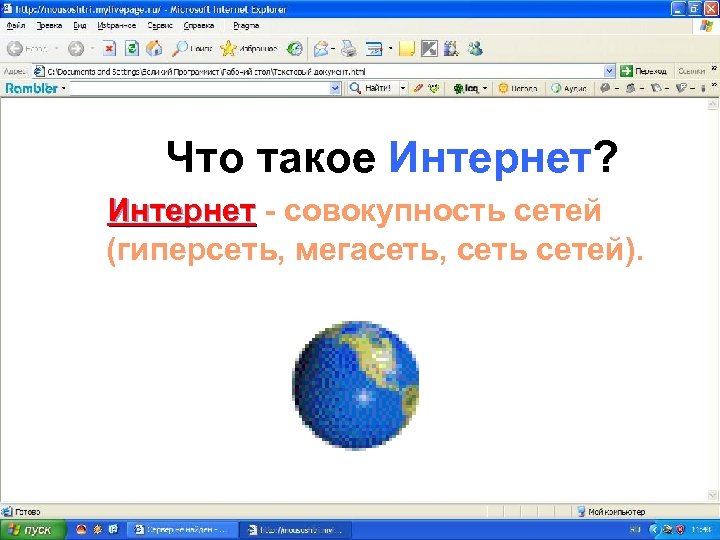The image size is (720, 540).
Task: Click the yellow note icon in toolbar
Action: point(407,48)
